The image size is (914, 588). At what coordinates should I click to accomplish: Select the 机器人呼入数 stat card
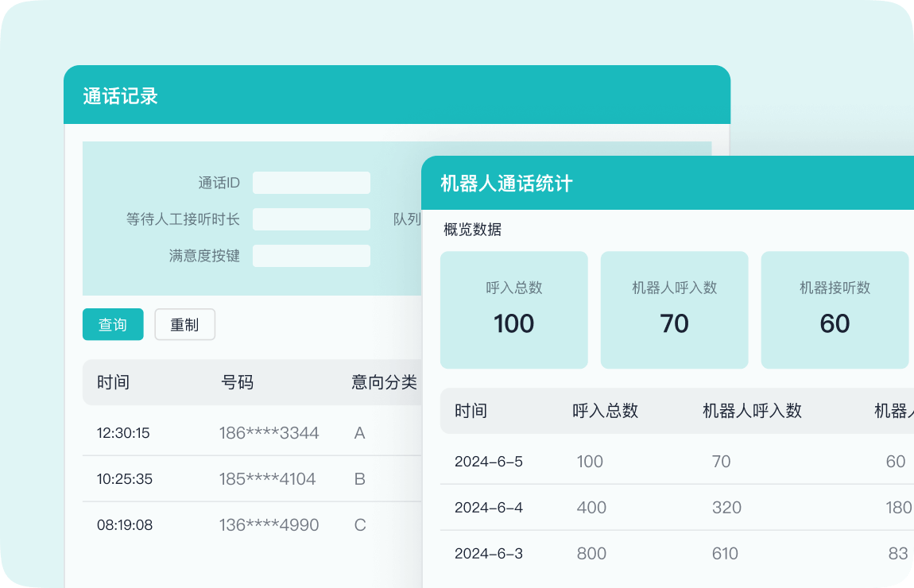pyautogui.click(x=674, y=310)
